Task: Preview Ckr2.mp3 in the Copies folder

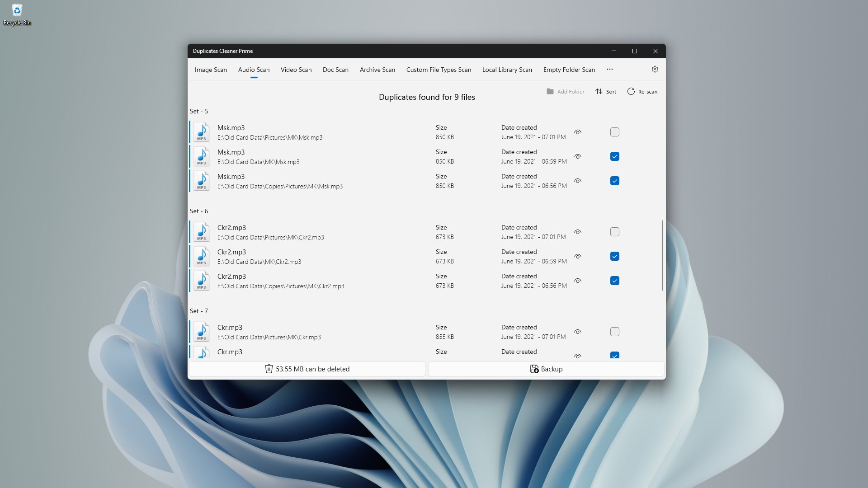Action: [577, 281]
